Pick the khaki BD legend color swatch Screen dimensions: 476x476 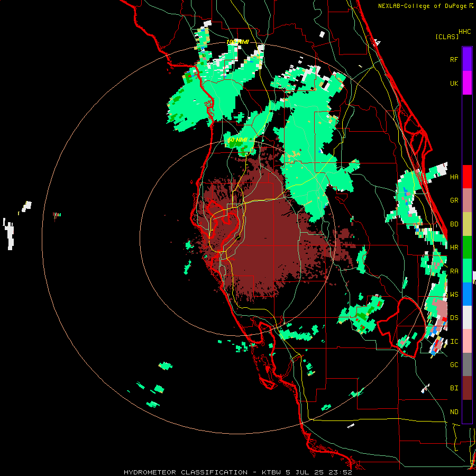[467, 224]
